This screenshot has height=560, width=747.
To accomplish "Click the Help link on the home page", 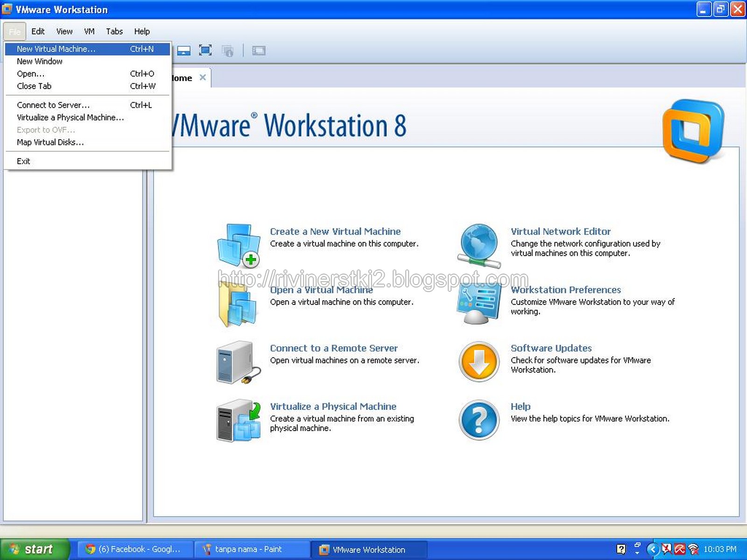I will pos(521,406).
